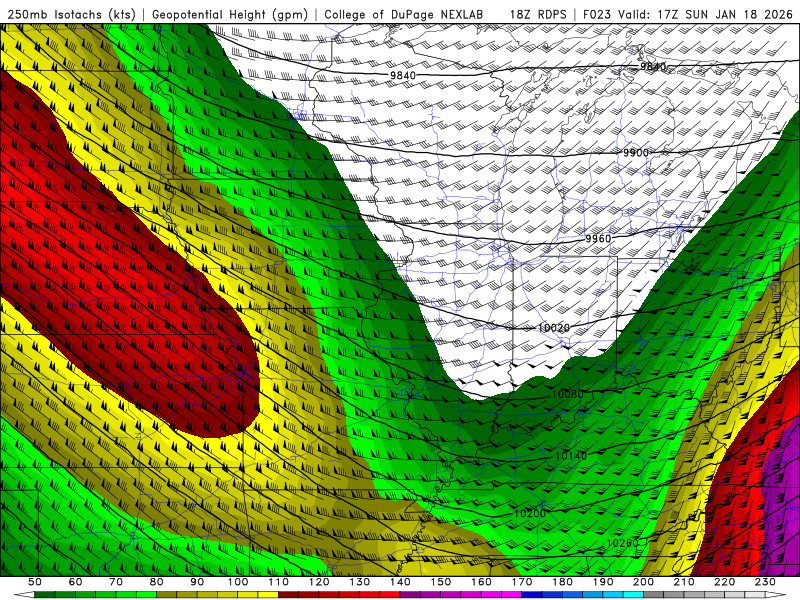Click the 'Geopotential Height (gpm)' title text
The width and height of the screenshot is (800, 600).
pos(230,14)
